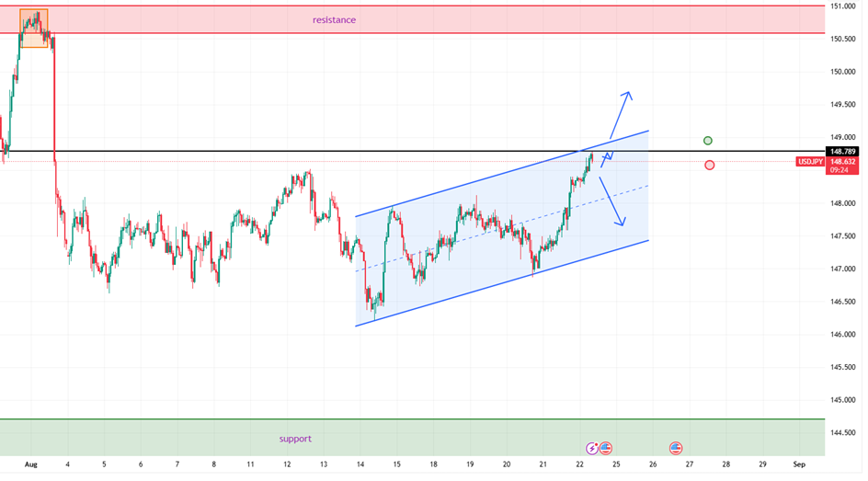Click date 25 on the time axis
The width and height of the screenshot is (868, 481).
pos(616,464)
